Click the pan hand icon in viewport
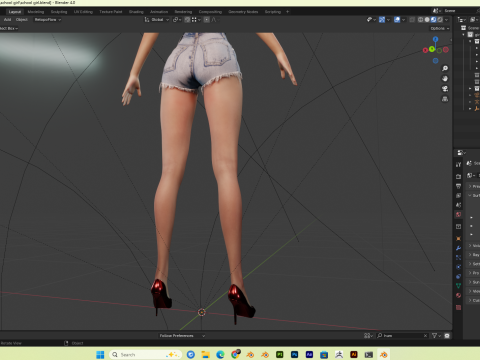Image resolution: width=480 pixels, height=360 pixels. coord(445,79)
